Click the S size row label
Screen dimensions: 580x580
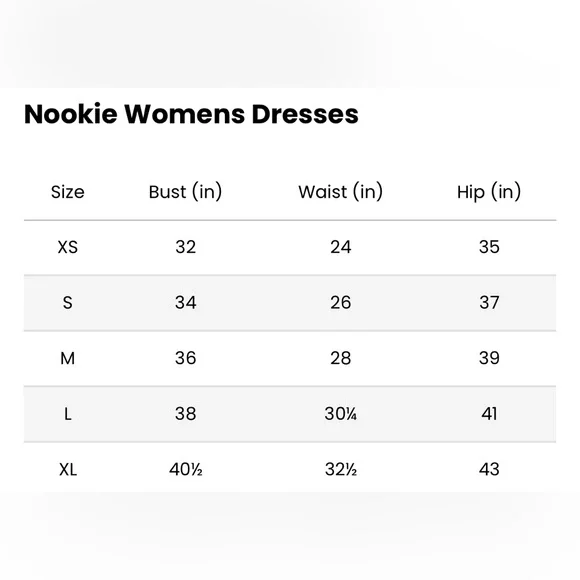click(x=68, y=303)
